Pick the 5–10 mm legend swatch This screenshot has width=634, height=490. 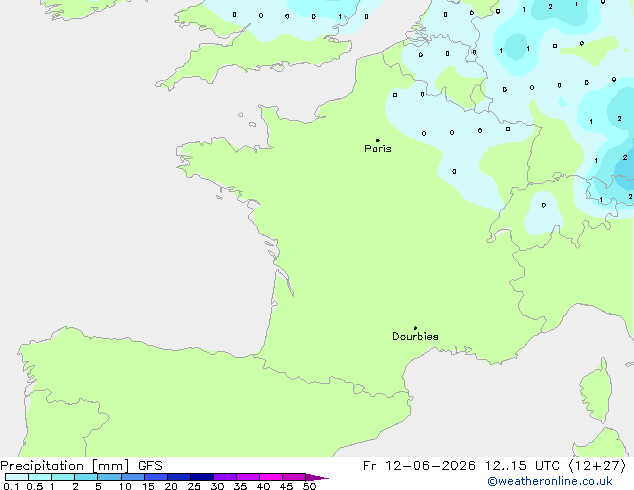tap(110, 477)
